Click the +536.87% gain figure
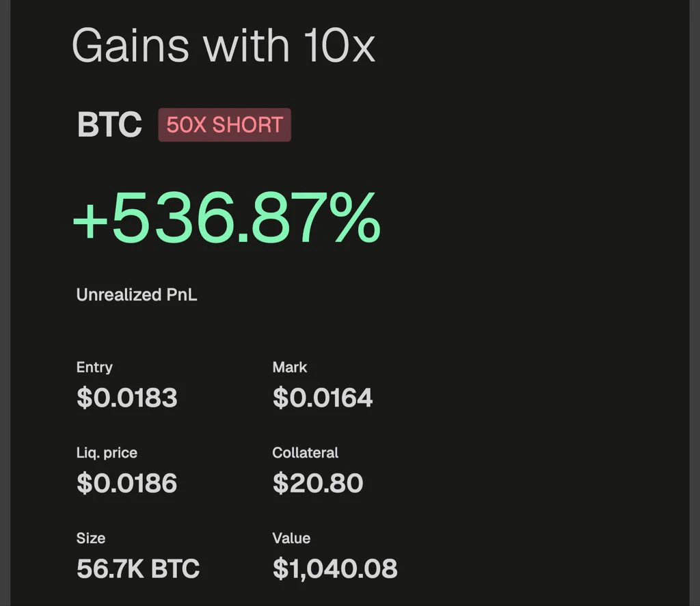The image size is (700, 606). [226, 218]
